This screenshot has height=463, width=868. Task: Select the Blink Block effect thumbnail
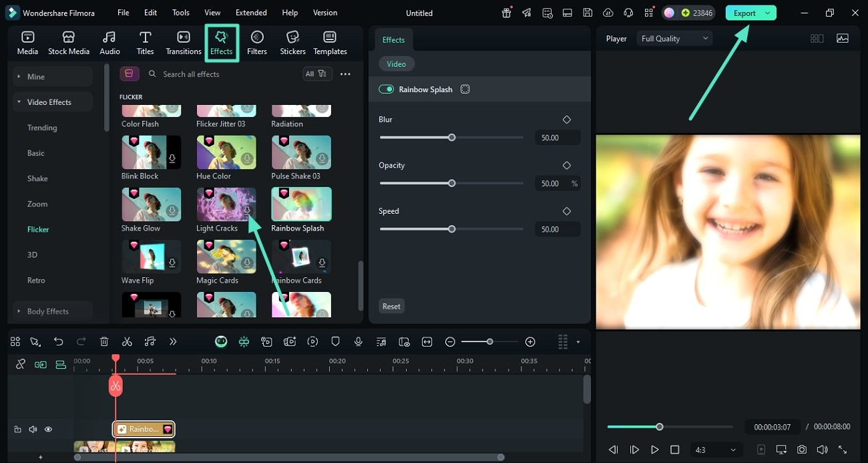click(151, 152)
